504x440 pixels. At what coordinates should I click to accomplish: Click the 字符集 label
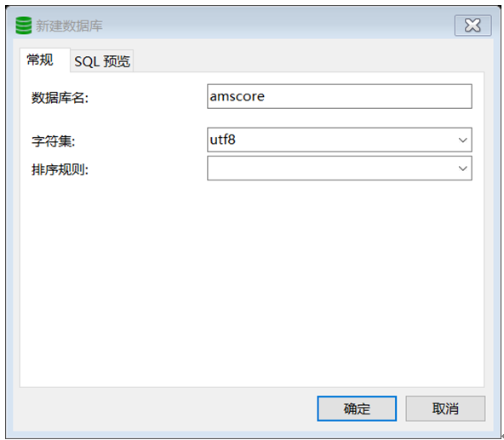[54, 140]
